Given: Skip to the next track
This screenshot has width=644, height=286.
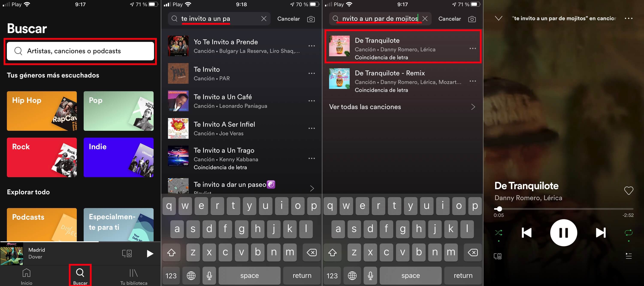Looking at the screenshot, I should point(600,233).
